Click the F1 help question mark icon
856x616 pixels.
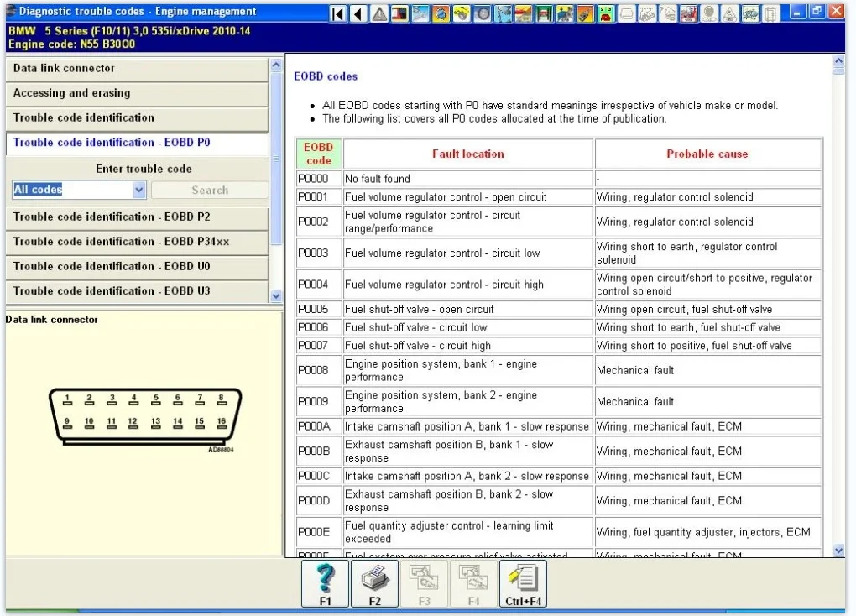click(x=325, y=583)
